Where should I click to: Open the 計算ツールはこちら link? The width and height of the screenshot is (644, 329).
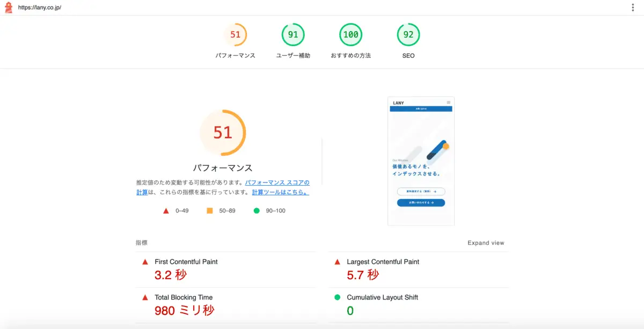pyautogui.click(x=280, y=192)
